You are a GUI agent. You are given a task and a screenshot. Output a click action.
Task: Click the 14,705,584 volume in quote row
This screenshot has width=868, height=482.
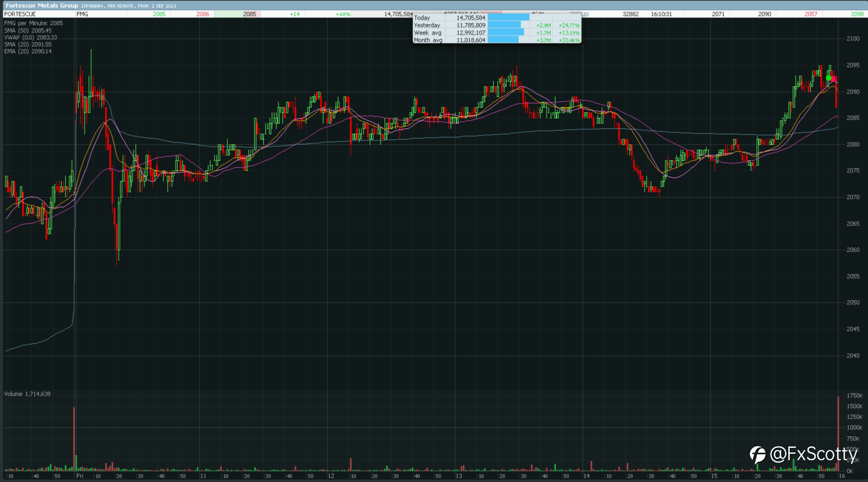399,14
